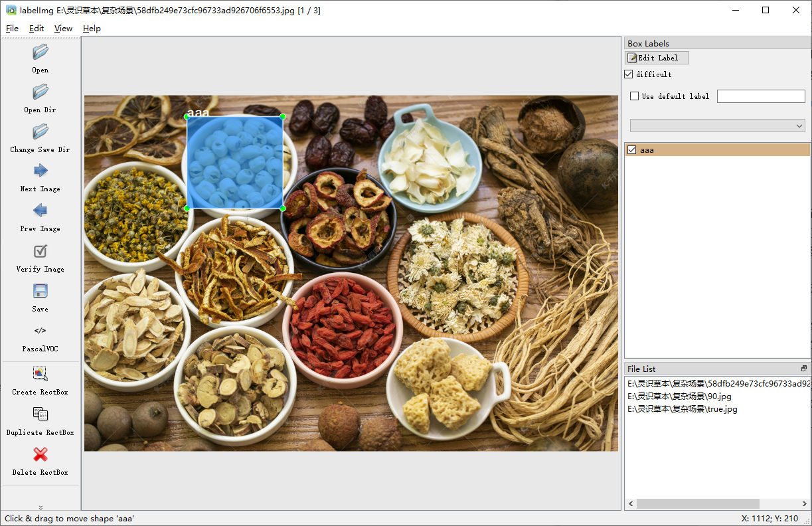Open the Help menu

coord(92,29)
